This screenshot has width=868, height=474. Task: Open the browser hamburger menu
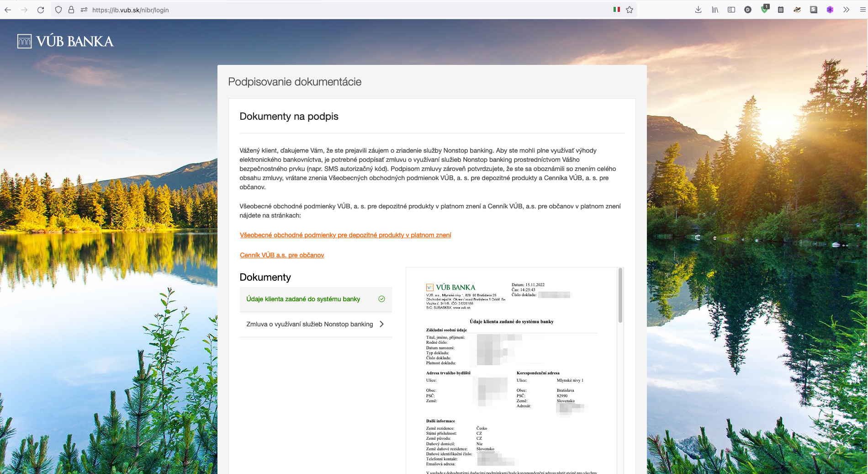click(863, 10)
